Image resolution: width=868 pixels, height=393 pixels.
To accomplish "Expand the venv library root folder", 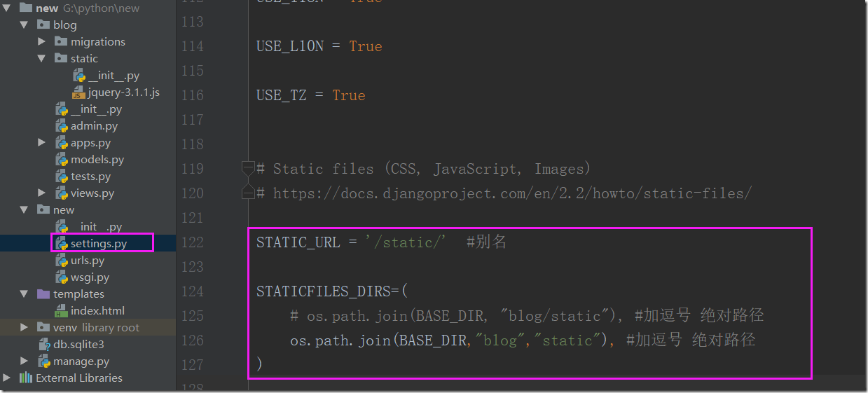I will 25,328.
